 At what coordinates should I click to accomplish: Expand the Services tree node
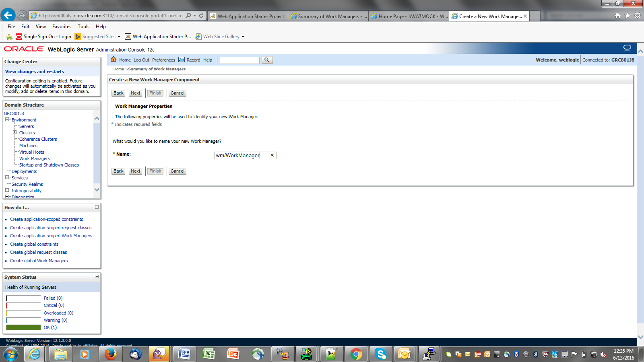coord(7,177)
